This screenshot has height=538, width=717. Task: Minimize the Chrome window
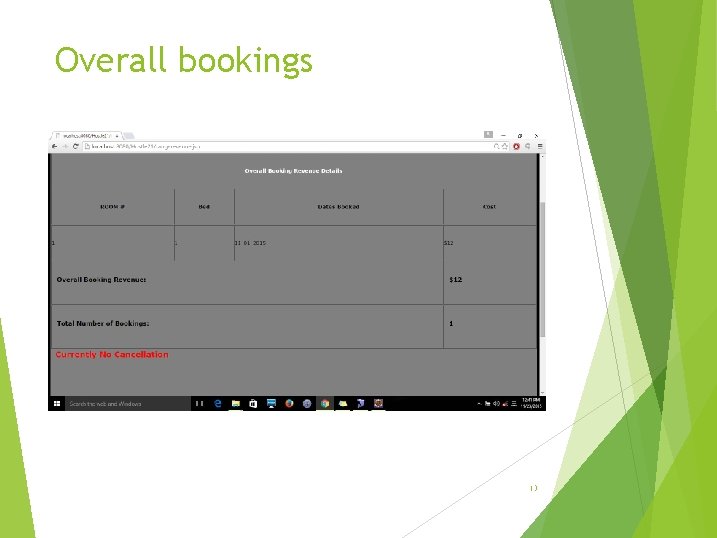503,136
